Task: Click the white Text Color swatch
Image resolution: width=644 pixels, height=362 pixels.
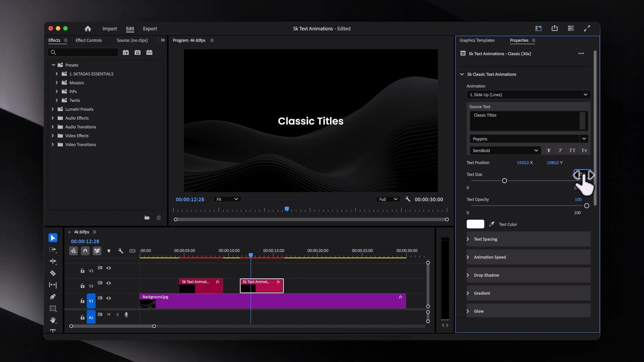Action: tap(475, 224)
